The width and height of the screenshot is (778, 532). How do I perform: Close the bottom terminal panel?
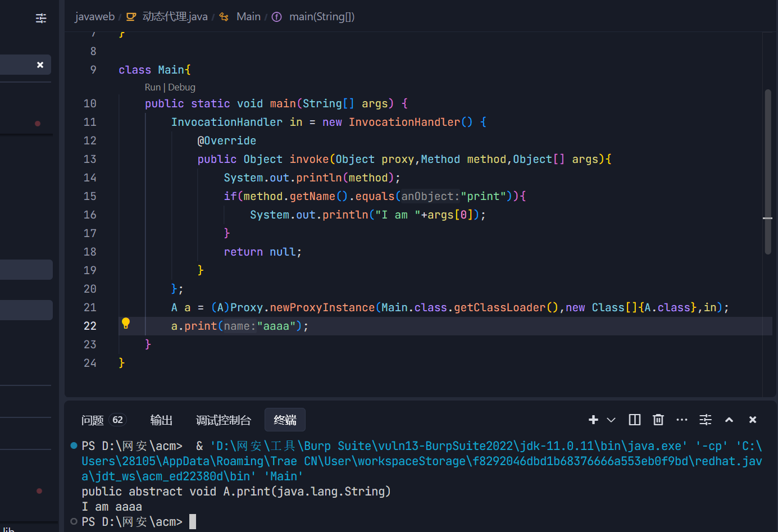tap(753, 420)
